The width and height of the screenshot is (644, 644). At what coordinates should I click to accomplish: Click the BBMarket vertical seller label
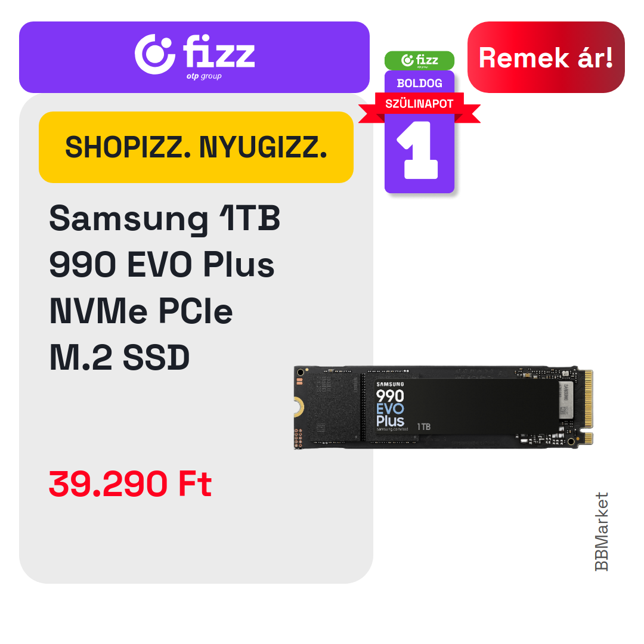coord(601,531)
